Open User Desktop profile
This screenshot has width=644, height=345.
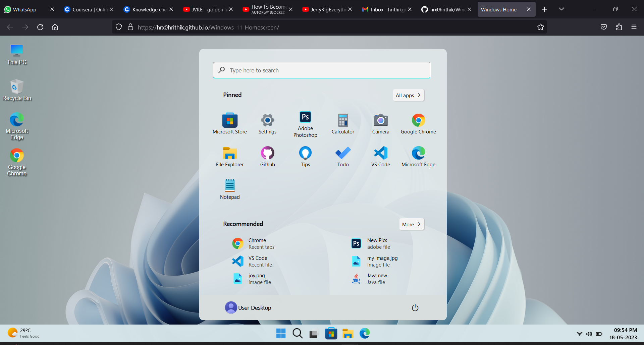click(248, 307)
